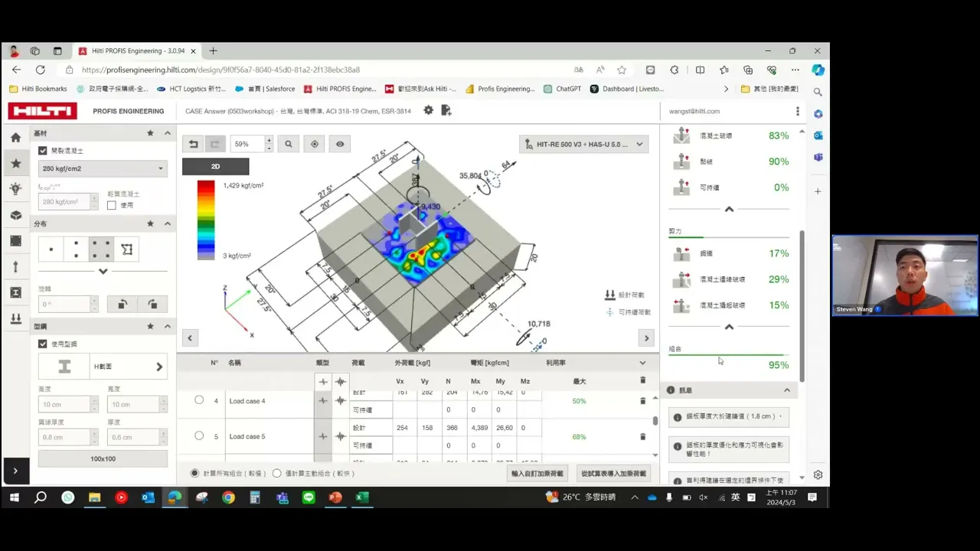Click the magnifier search icon in the viewer toolbar

point(289,144)
